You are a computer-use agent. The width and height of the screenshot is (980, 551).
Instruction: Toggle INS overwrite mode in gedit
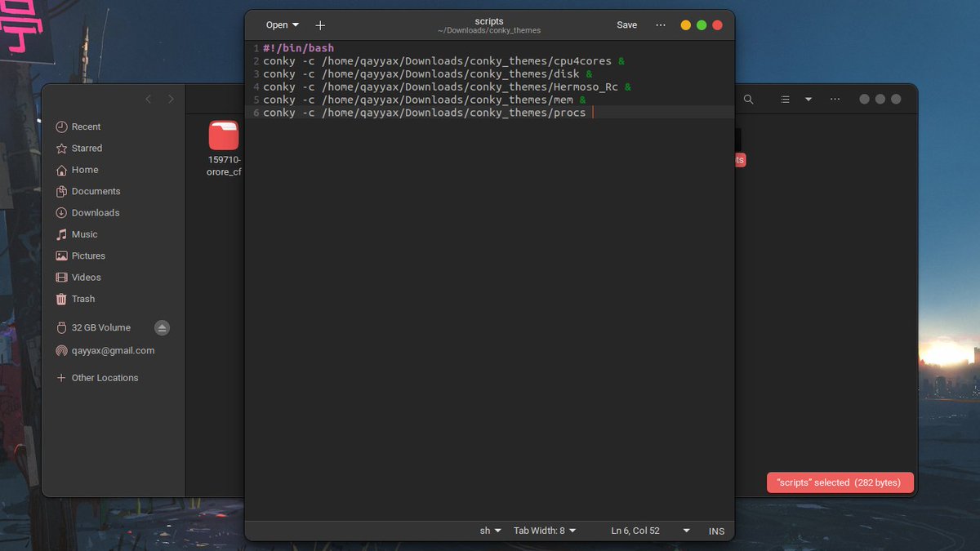(x=716, y=531)
